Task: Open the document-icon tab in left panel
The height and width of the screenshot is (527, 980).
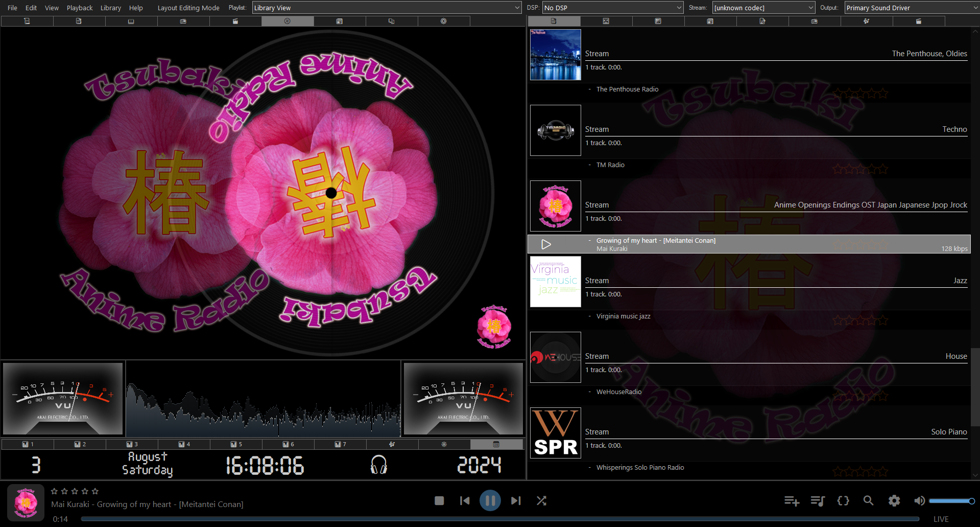Action: (79, 21)
